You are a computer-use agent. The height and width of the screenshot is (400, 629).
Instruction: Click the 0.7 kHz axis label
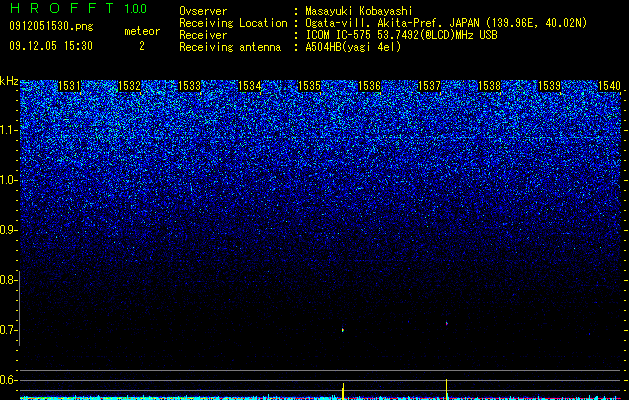pos(7,330)
